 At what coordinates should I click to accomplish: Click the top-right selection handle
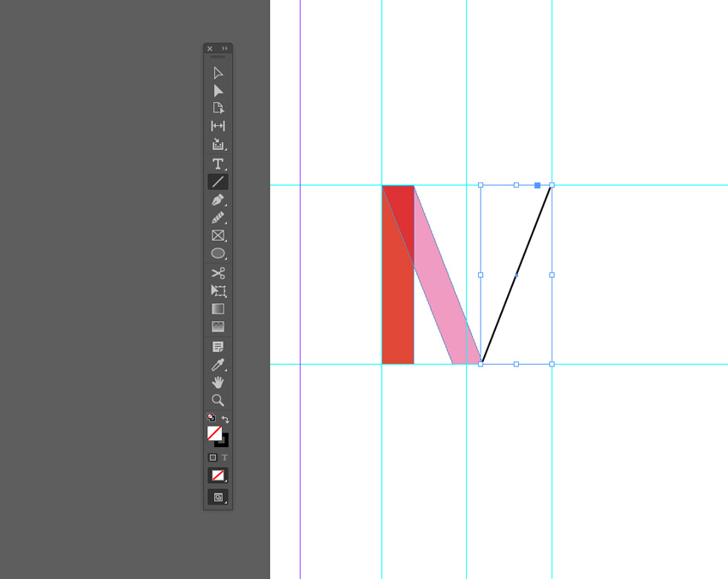pos(552,185)
